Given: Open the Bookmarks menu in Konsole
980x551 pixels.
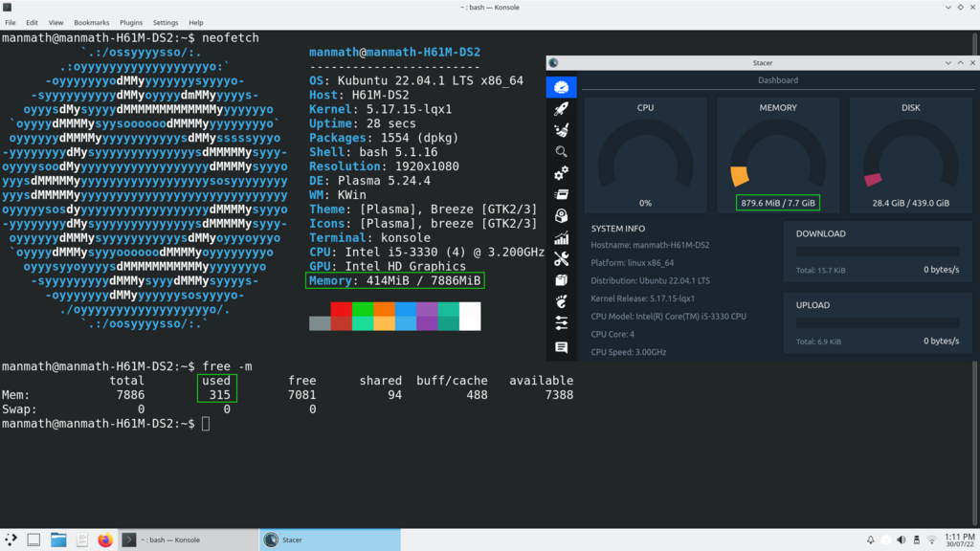Looking at the screenshot, I should pos(91,23).
